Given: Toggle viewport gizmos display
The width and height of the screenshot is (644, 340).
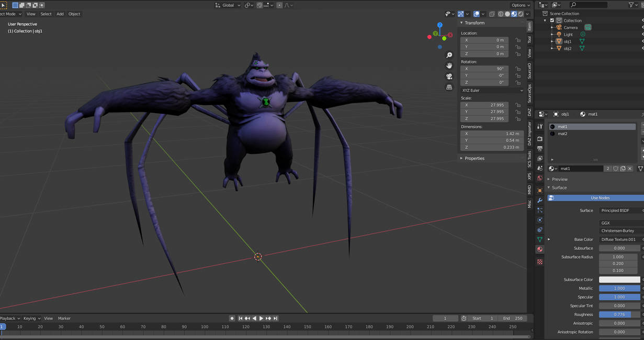Looking at the screenshot, I should pyautogui.click(x=461, y=14).
